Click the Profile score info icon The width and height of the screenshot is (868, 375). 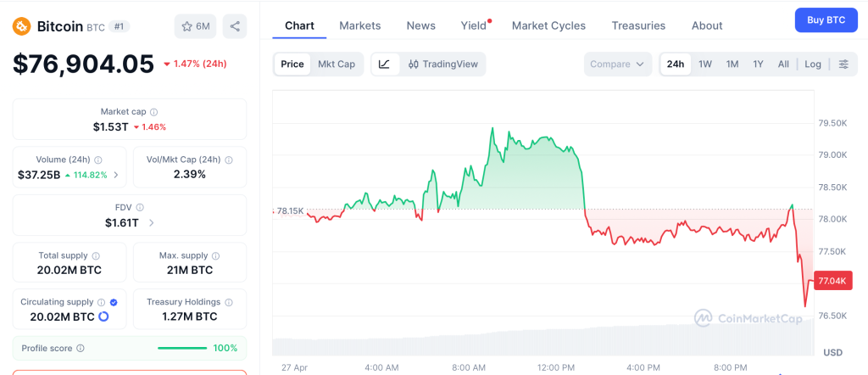[x=81, y=348]
